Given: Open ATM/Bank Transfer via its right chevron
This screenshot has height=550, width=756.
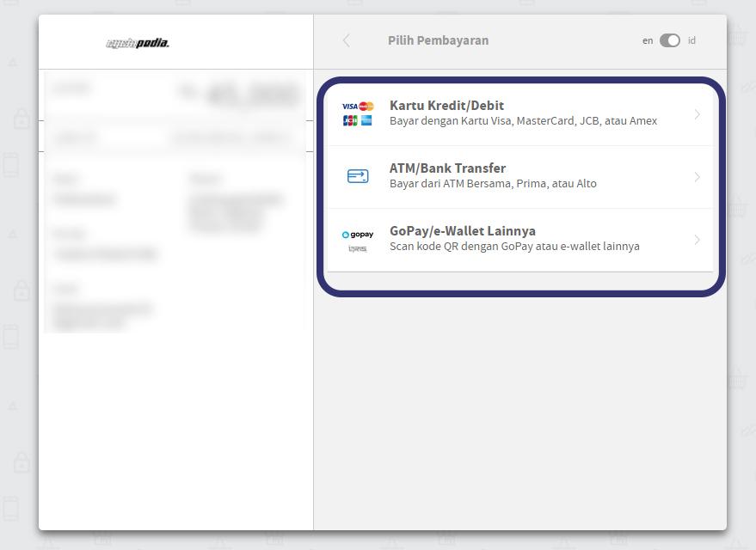Looking at the screenshot, I should (697, 177).
